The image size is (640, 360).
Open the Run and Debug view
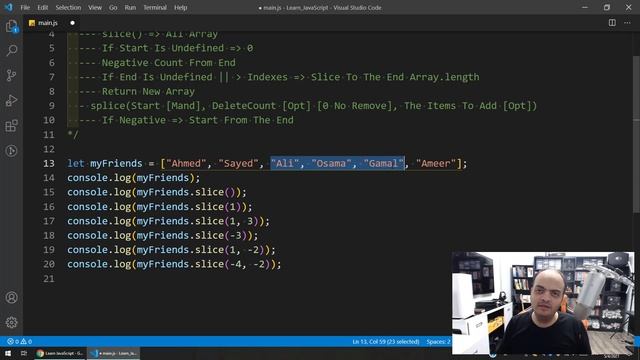tap(11, 100)
